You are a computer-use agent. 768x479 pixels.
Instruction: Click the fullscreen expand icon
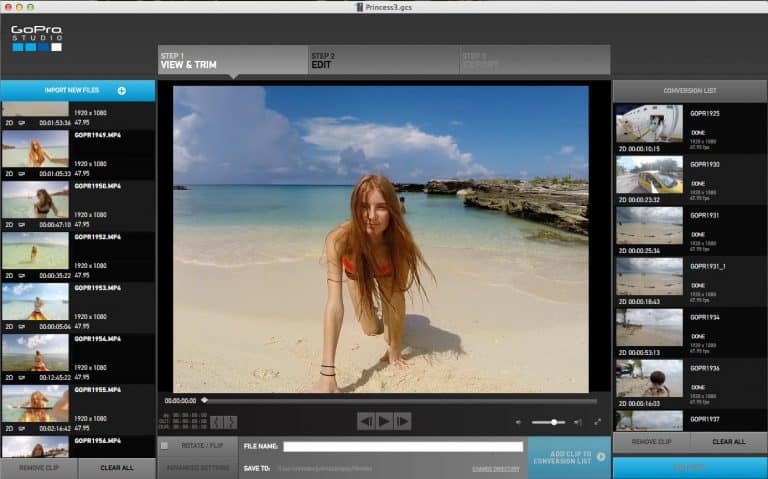coord(598,422)
